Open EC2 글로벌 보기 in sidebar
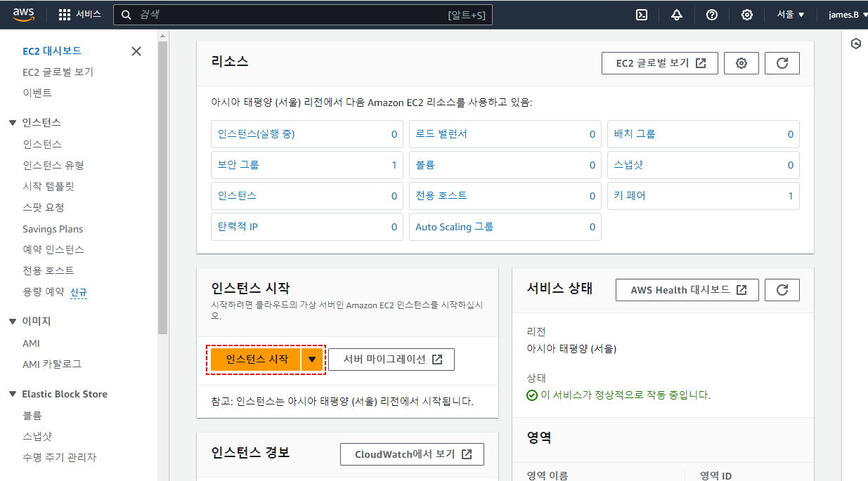 (x=58, y=72)
